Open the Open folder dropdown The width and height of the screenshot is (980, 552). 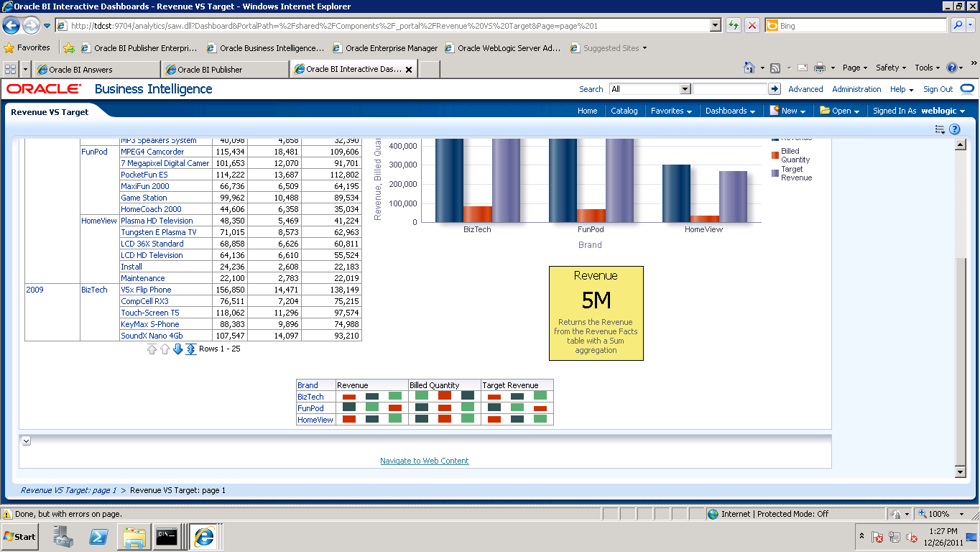tap(838, 111)
